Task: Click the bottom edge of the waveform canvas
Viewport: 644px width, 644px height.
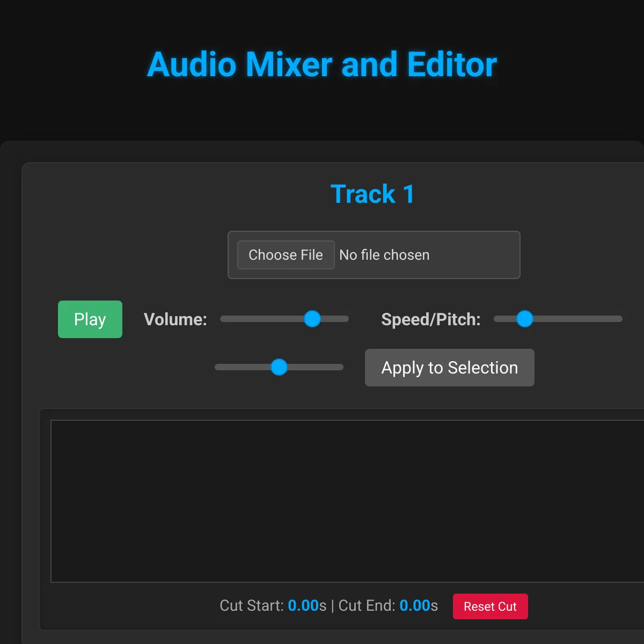Action: [343, 581]
